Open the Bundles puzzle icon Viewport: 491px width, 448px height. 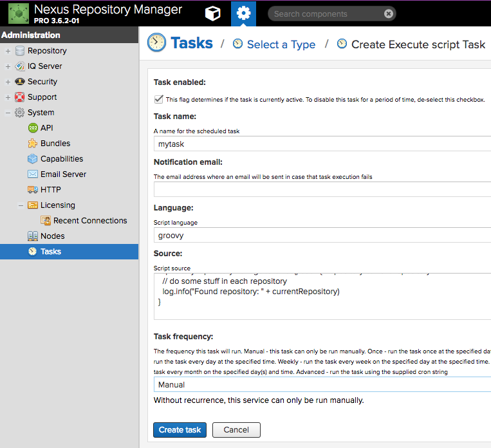[33, 144]
